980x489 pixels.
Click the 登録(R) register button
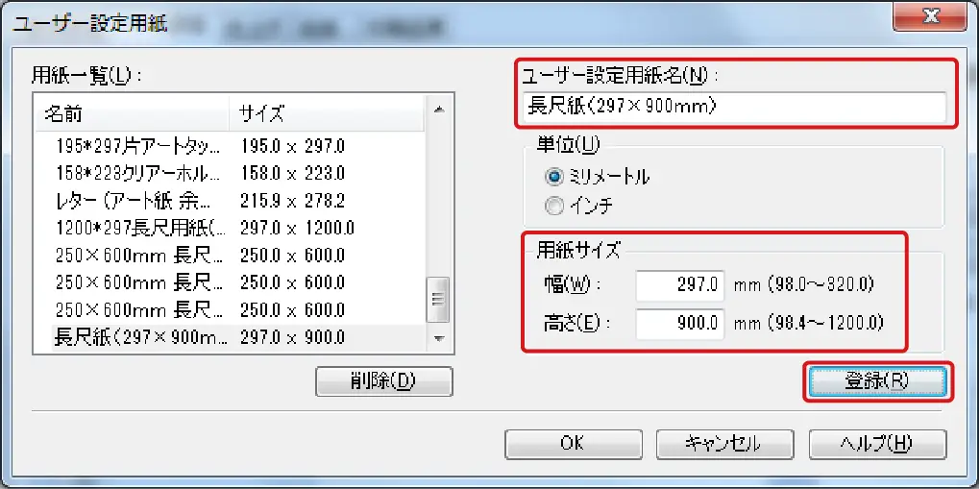click(876, 380)
